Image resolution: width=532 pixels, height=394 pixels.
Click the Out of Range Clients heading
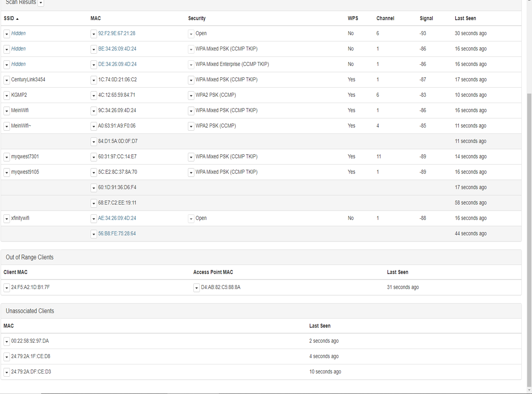pos(30,257)
